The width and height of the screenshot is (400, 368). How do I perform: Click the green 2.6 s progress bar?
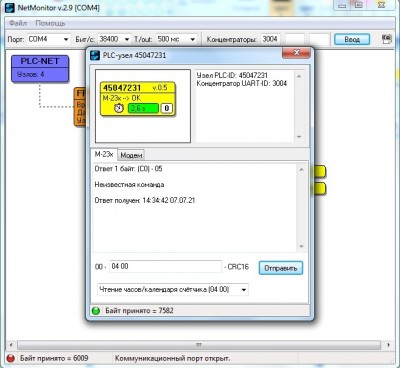(143, 108)
